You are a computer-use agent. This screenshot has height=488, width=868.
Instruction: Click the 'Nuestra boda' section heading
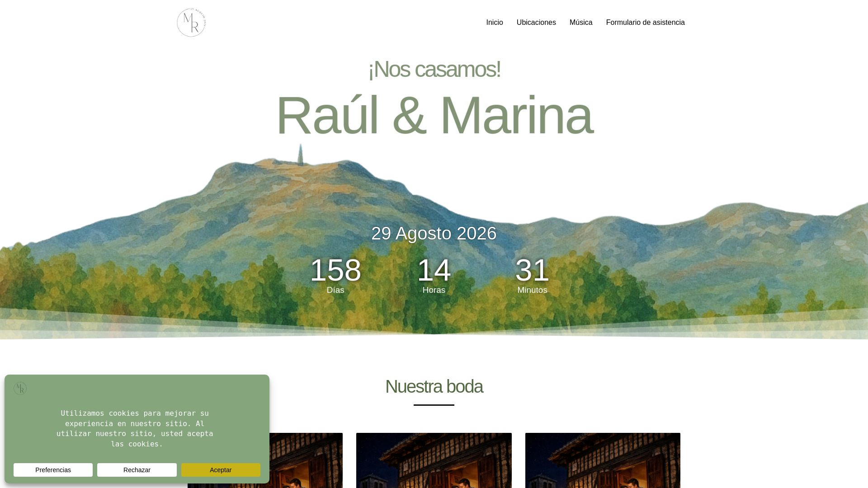click(434, 387)
